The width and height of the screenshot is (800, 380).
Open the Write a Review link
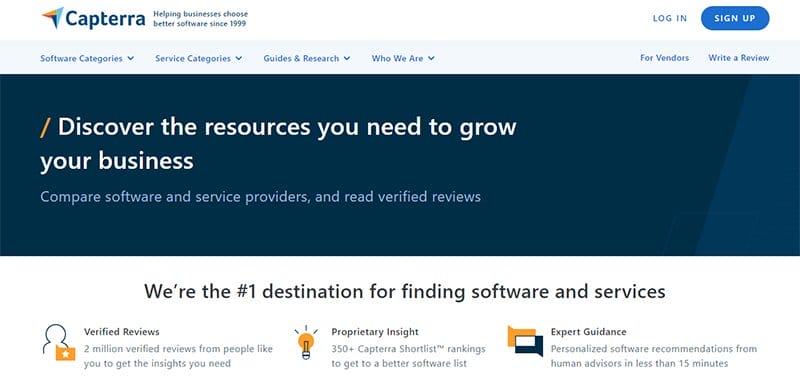[x=739, y=58]
